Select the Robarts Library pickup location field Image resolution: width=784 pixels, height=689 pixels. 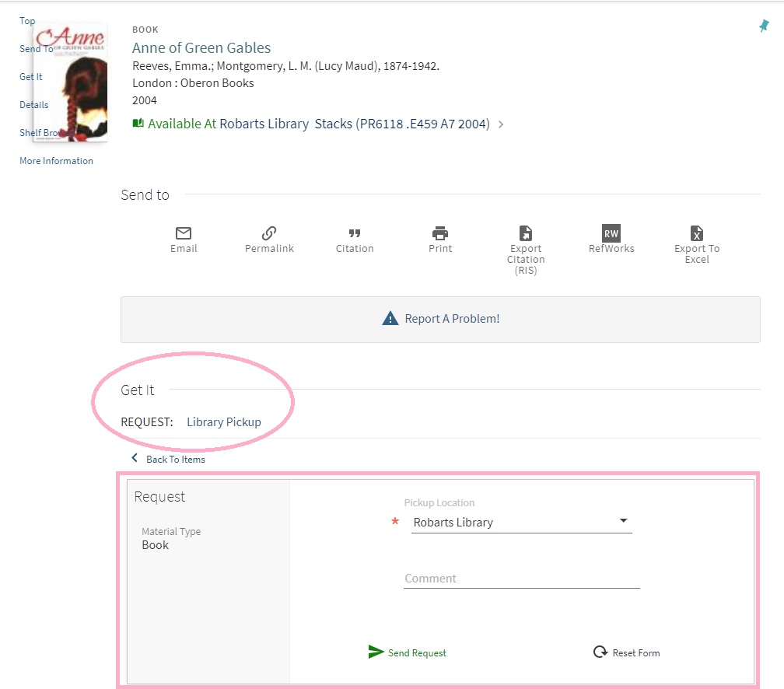click(521, 523)
